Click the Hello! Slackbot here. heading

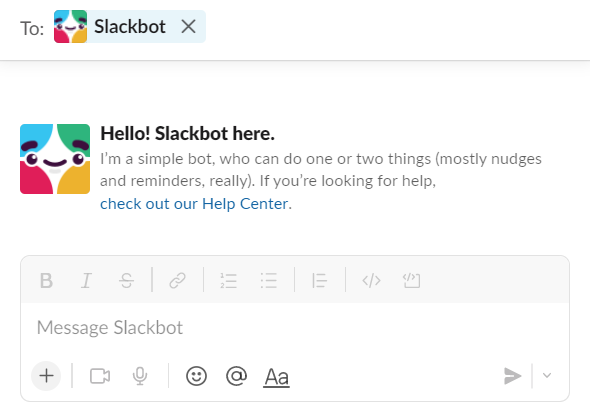(187, 134)
